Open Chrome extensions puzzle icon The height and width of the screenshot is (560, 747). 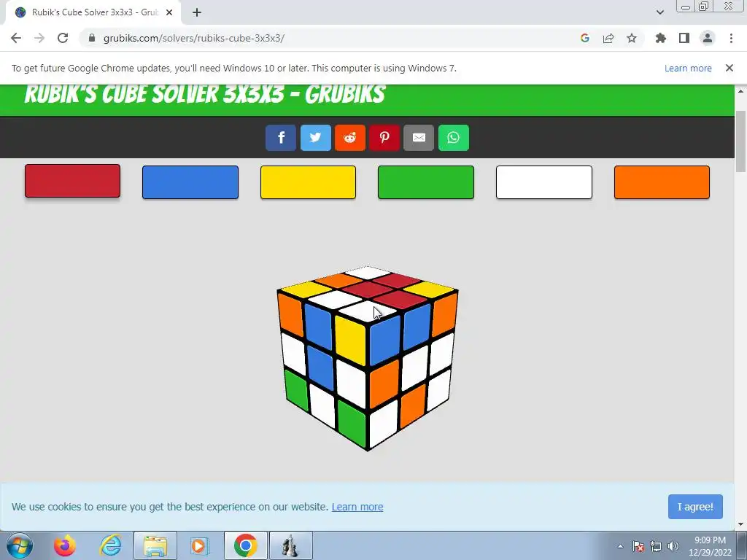click(661, 38)
